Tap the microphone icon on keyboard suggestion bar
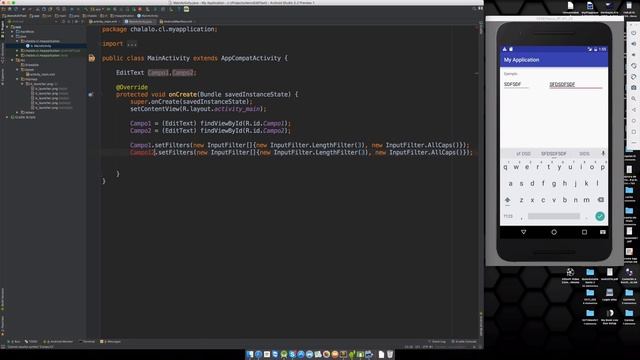 tap(603, 153)
